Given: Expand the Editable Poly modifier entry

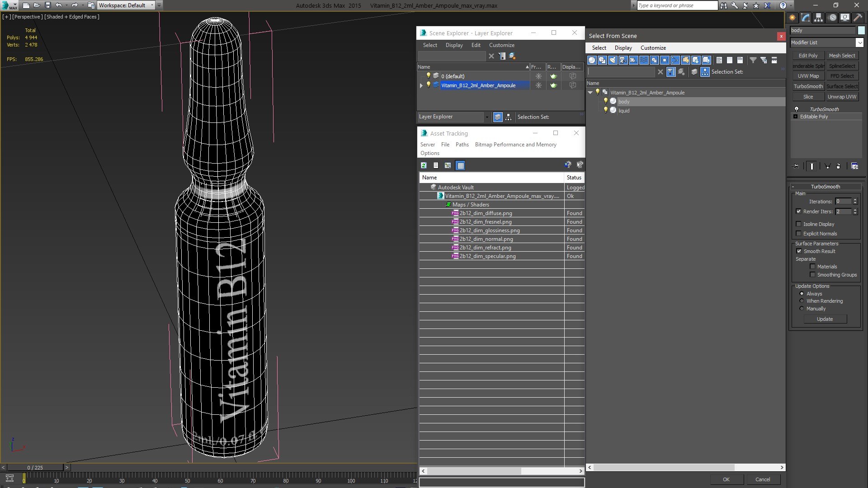Looking at the screenshot, I should [795, 117].
